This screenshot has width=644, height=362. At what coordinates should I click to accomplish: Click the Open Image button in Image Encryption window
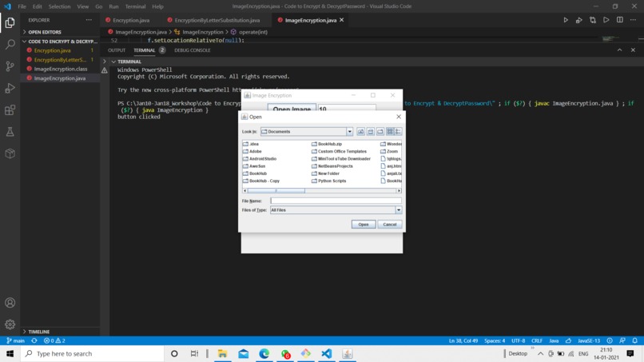pyautogui.click(x=292, y=108)
